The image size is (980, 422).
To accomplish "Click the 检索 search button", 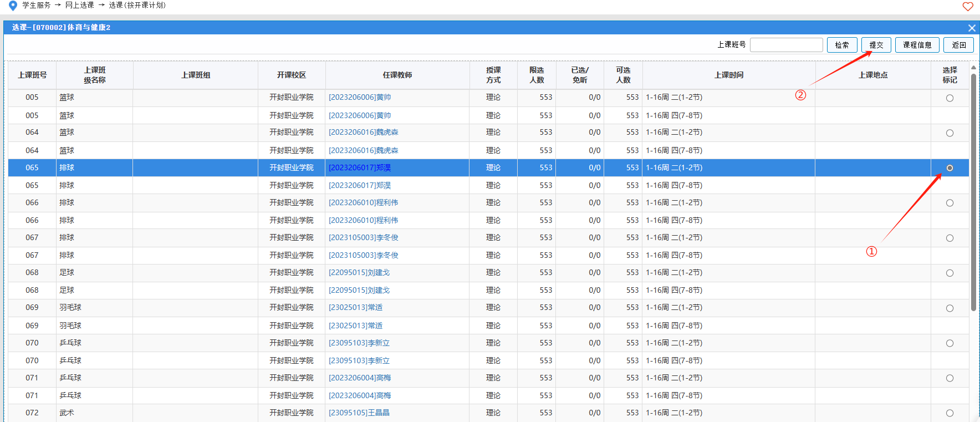I will click(841, 45).
